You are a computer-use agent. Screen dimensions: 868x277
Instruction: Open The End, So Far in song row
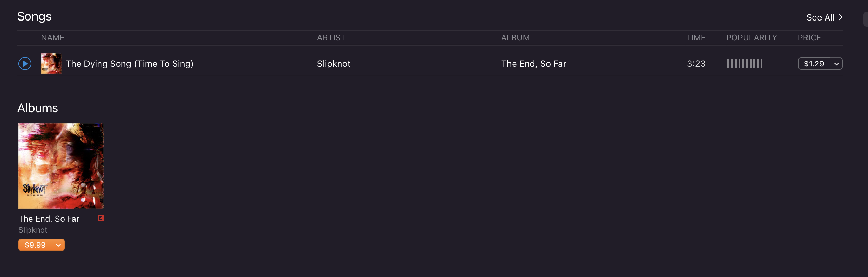click(533, 64)
